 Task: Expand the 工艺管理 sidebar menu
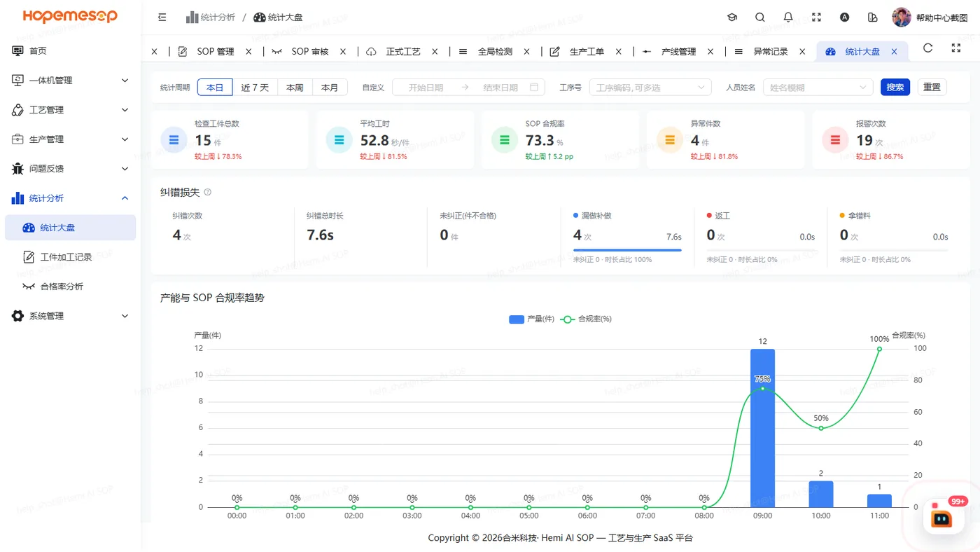[71, 110]
